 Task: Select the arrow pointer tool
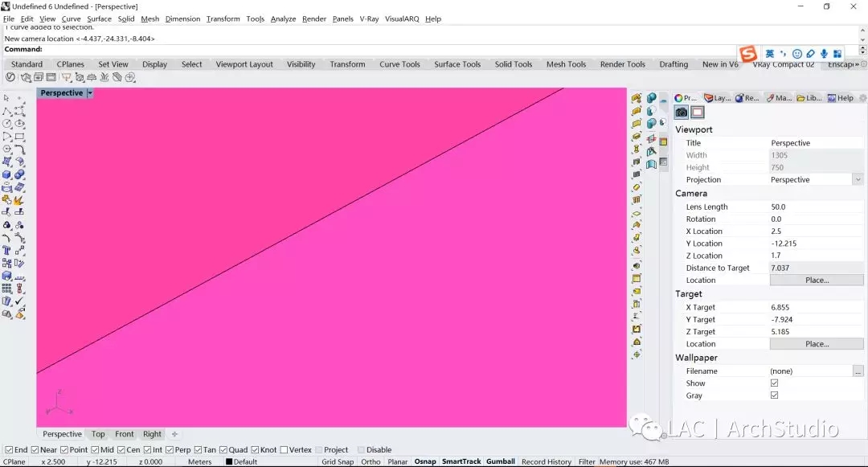[x=6, y=98]
